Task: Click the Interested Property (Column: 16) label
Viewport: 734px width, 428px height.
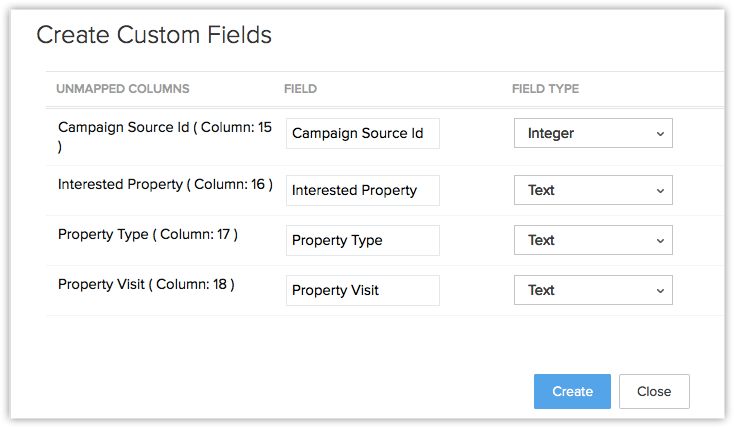Action: [x=165, y=184]
